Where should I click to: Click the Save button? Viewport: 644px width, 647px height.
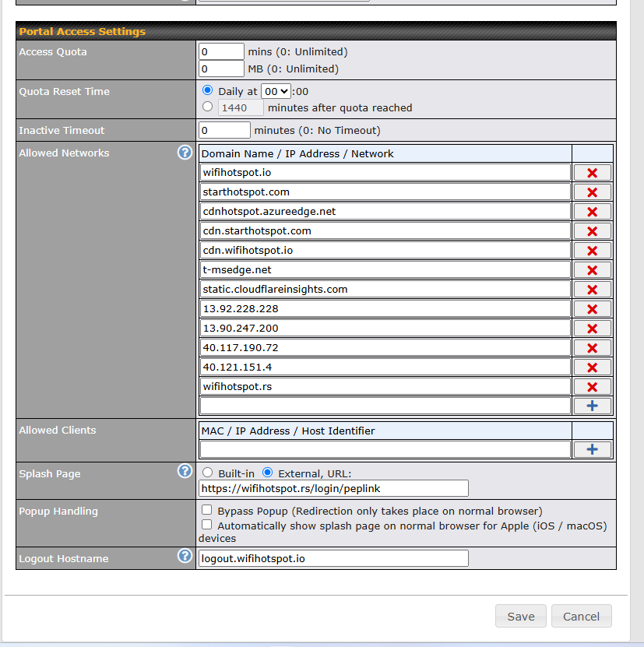[x=520, y=616]
